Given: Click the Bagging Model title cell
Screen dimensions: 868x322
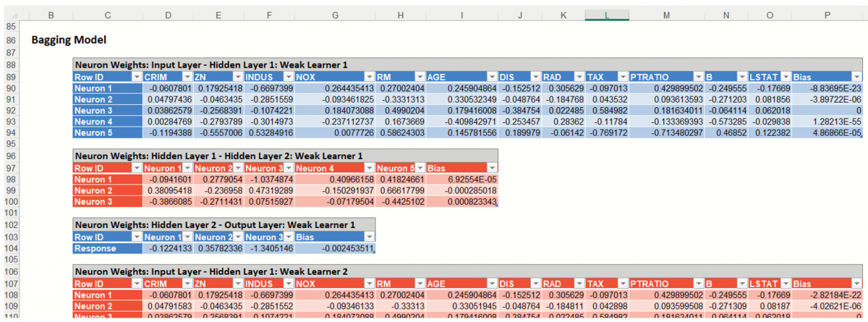Looking at the screenshot, I should 69,41.
